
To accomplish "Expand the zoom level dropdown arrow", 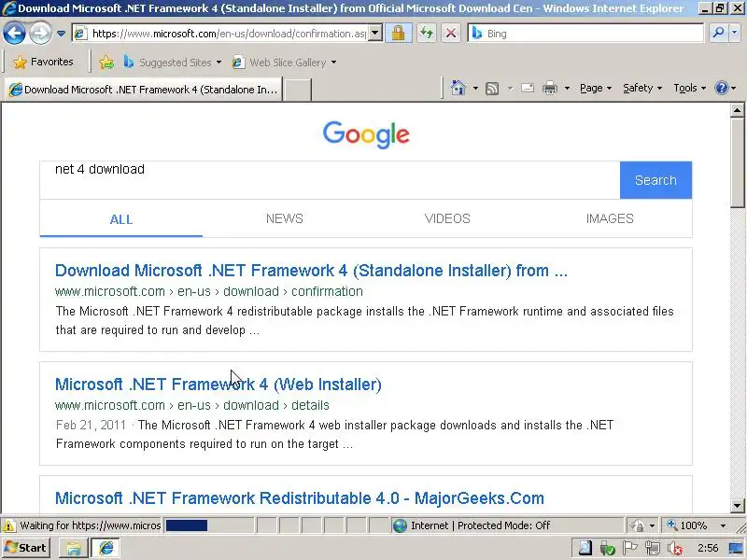I will 723,525.
